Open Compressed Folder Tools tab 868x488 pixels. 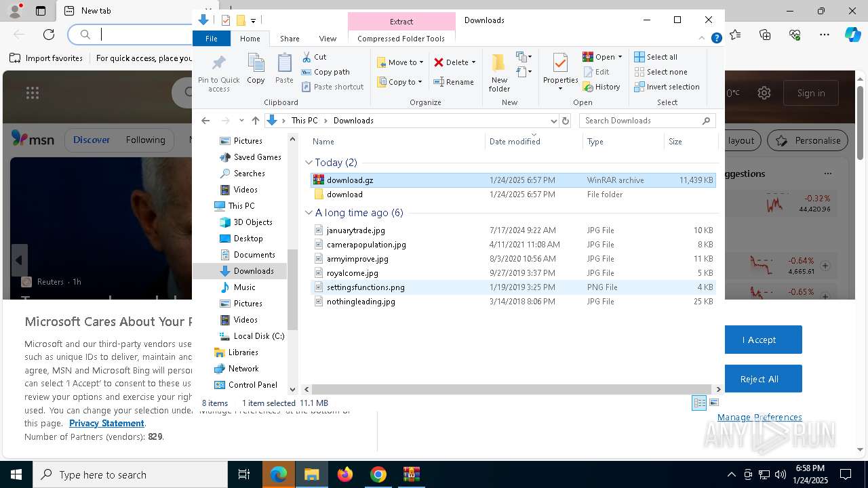pyautogui.click(x=401, y=39)
